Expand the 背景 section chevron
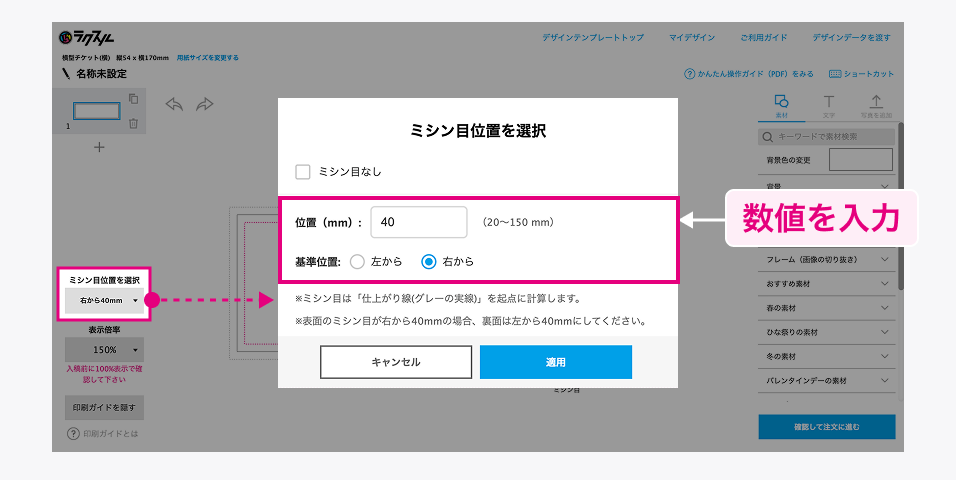956x480 pixels. coord(885,186)
